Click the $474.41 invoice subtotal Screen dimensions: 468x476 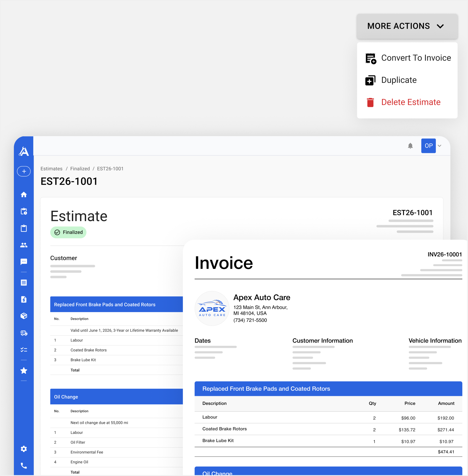tap(446, 452)
